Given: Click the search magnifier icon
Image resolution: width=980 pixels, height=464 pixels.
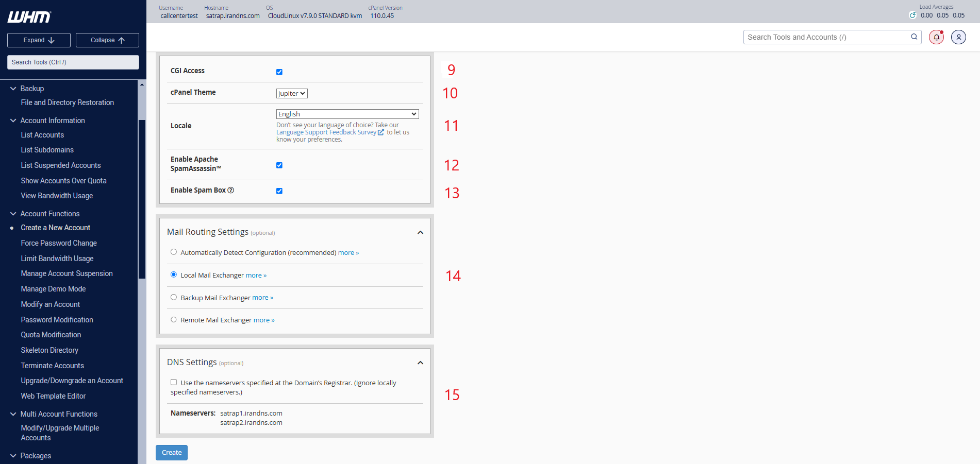Looking at the screenshot, I should click(x=914, y=37).
